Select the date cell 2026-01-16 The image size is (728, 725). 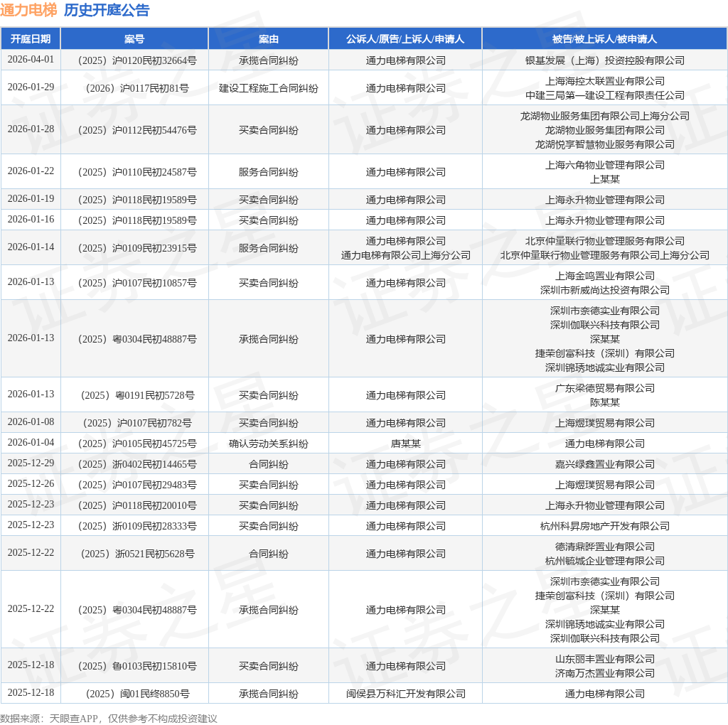coord(31,220)
